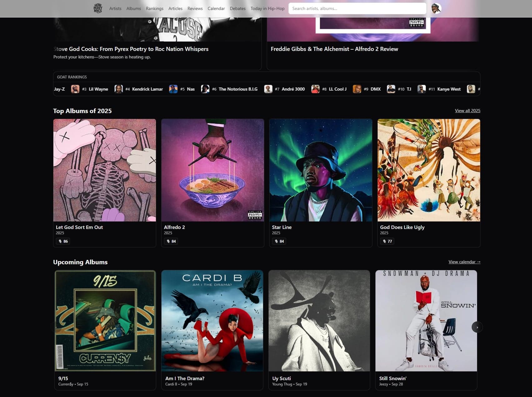Click DMX's avatar in GOAT rankings
Screen dimensions: 532x397
click(x=357, y=89)
